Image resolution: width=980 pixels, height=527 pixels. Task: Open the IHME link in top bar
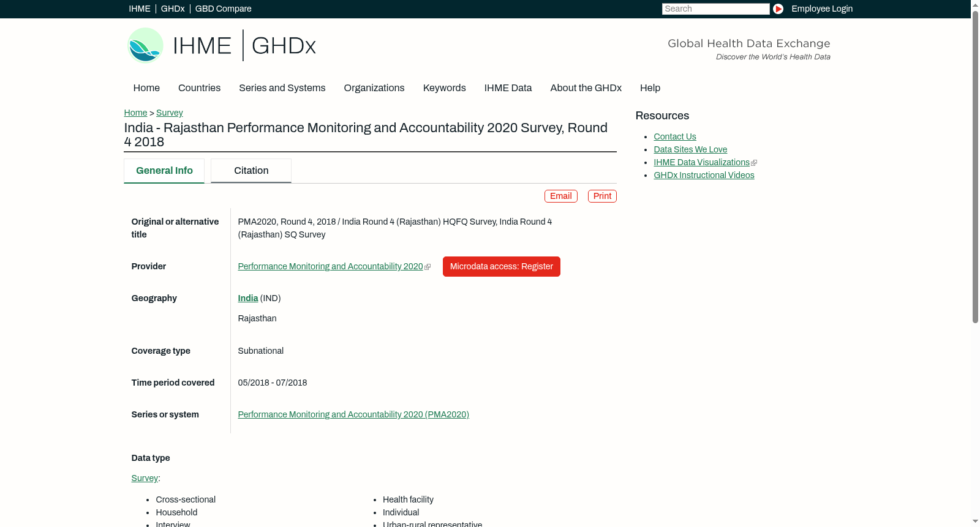click(140, 9)
